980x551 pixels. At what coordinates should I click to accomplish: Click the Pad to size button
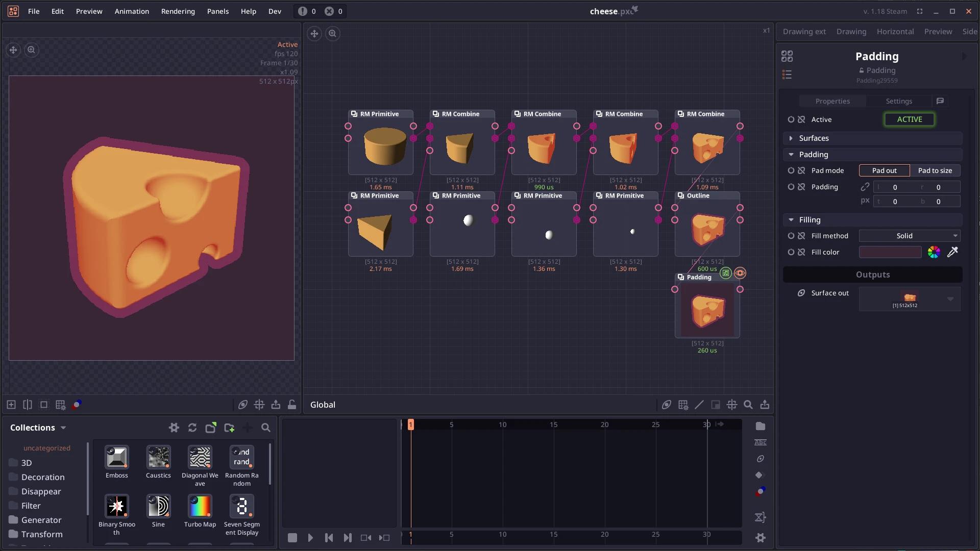click(x=936, y=170)
